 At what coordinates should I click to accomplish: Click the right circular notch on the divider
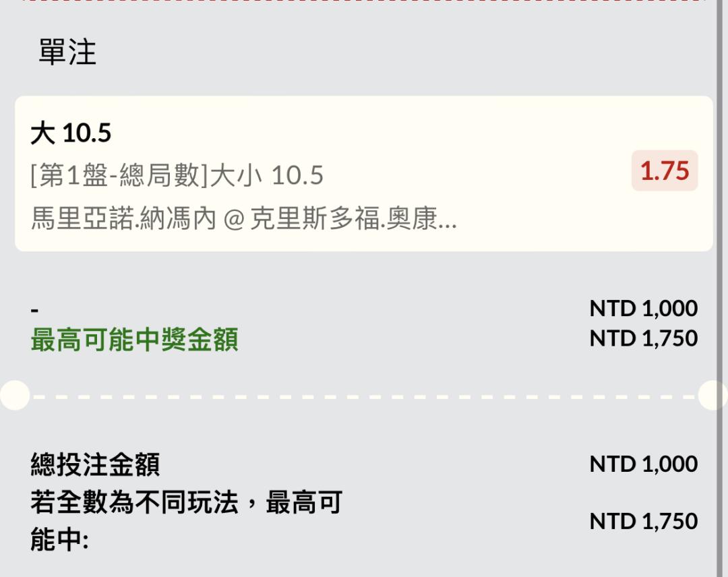pos(713,395)
